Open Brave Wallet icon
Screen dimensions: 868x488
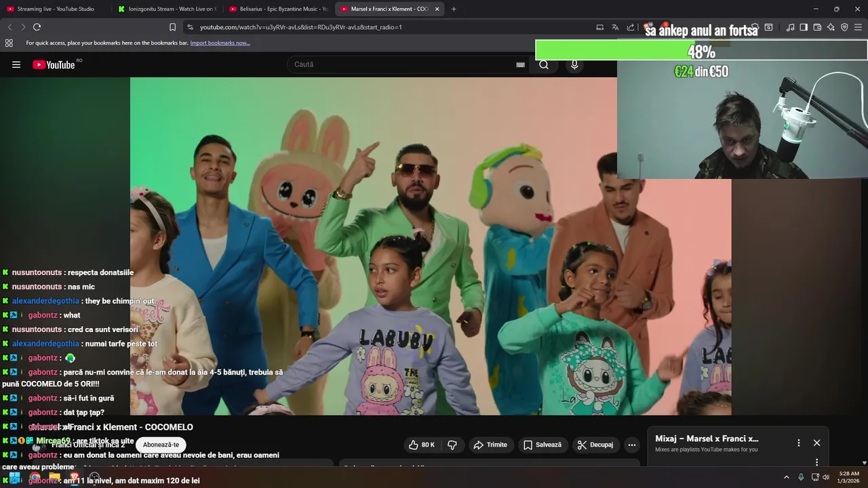pyautogui.click(x=817, y=27)
